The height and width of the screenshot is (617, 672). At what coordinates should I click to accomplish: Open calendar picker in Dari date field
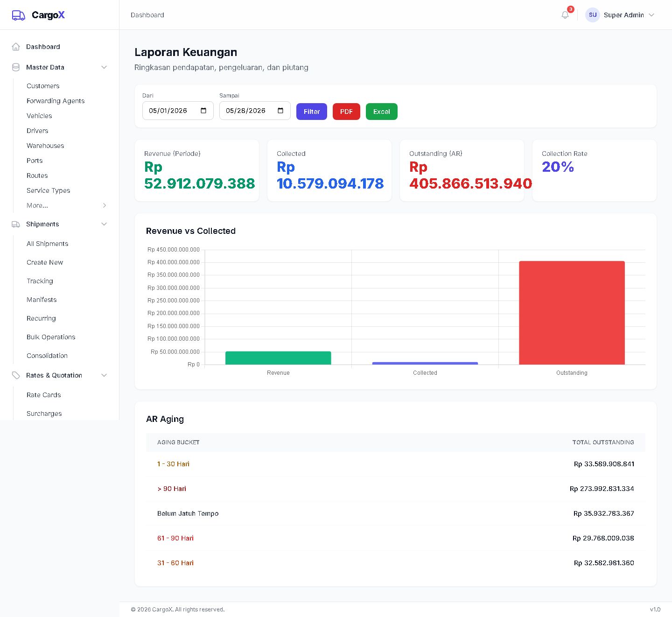click(203, 111)
